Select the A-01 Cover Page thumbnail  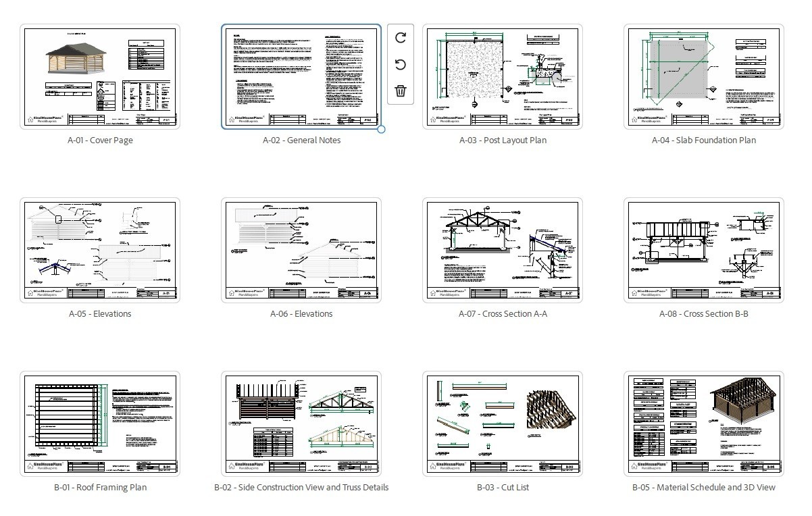(100, 76)
